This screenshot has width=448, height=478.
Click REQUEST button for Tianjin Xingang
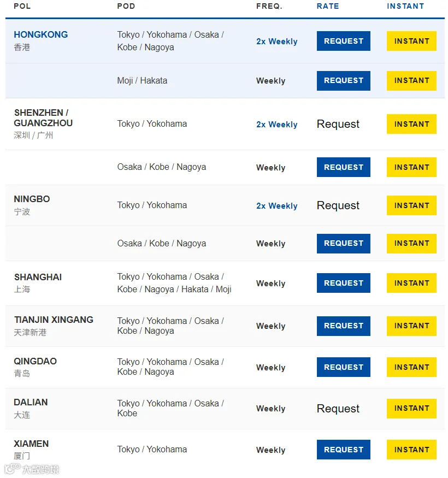click(x=343, y=326)
